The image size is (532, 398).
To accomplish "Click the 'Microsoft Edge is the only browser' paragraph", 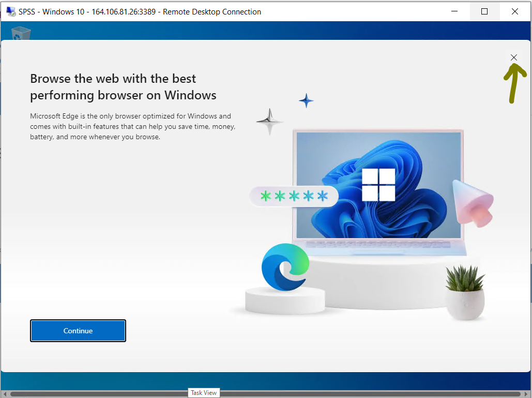I will 133,126.
